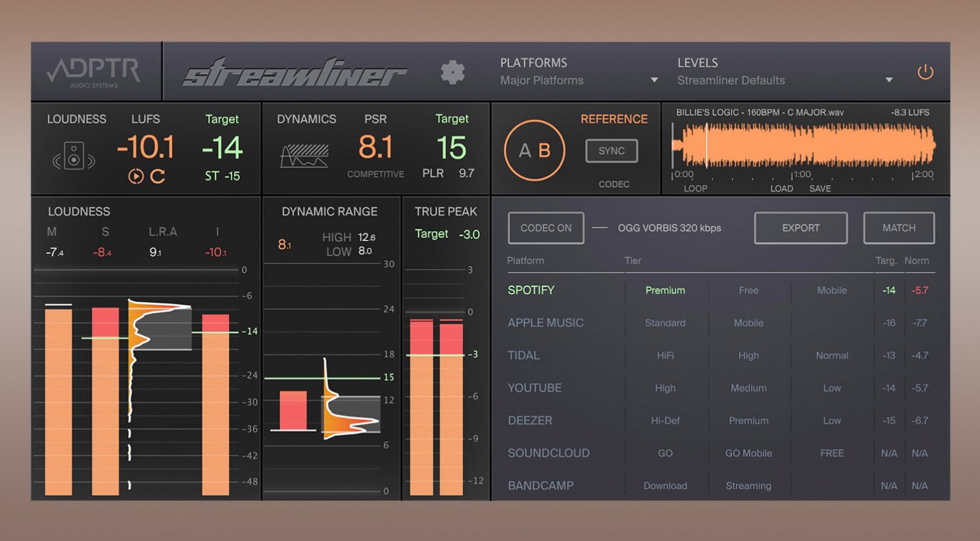Click the ADPTR Audio Systems logo
Screen dimensions: 980x541
pyautogui.click(x=94, y=73)
